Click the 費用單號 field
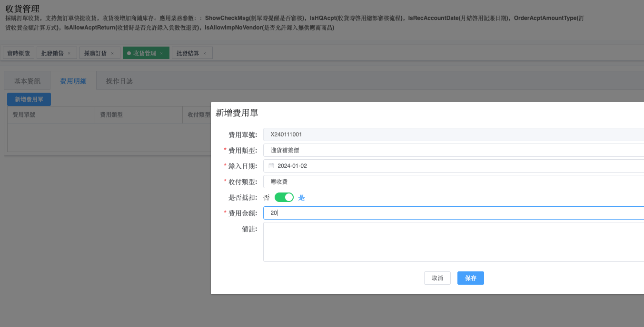 click(452, 135)
